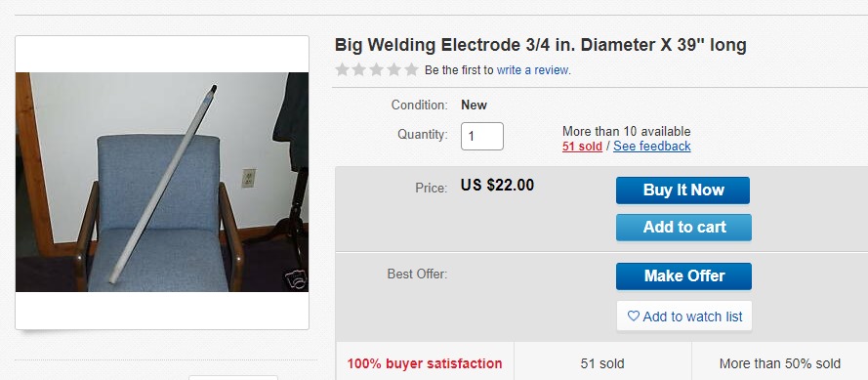This screenshot has height=380, width=868.
Task: Click the More than 50% sold cell
Action: click(779, 364)
